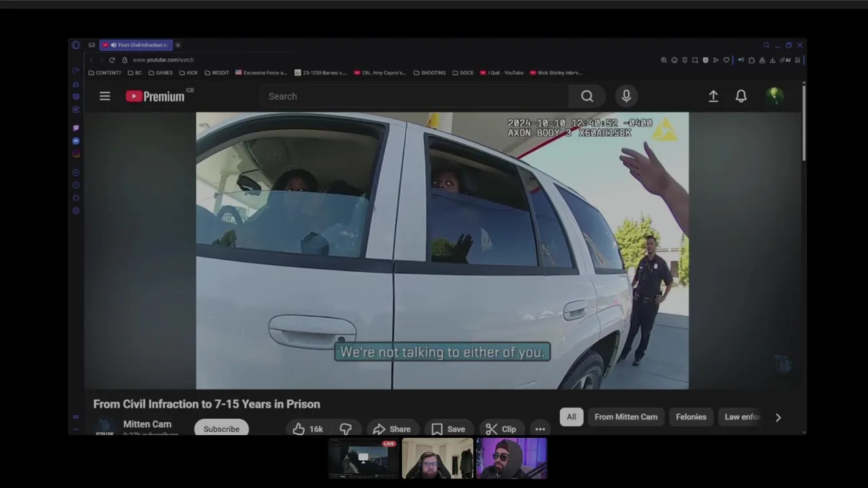Share the video
868x488 pixels.
[392, 429]
